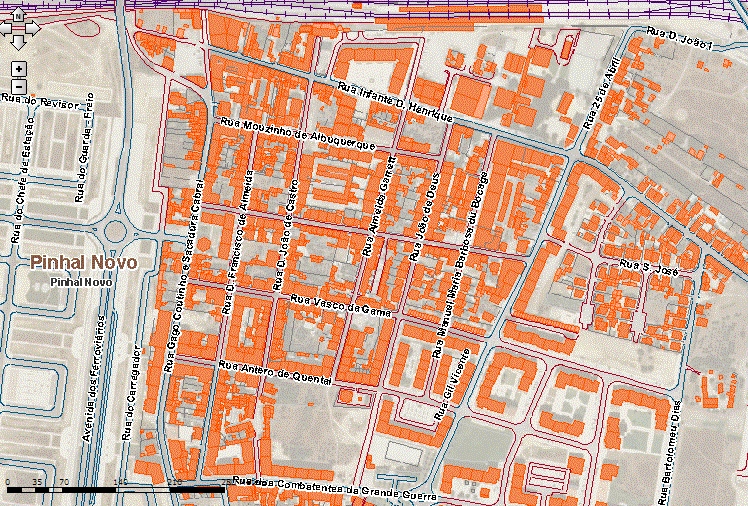Click the Rua do Revisor label
This screenshot has height=506, width=748.
click(x=33, y=100)
